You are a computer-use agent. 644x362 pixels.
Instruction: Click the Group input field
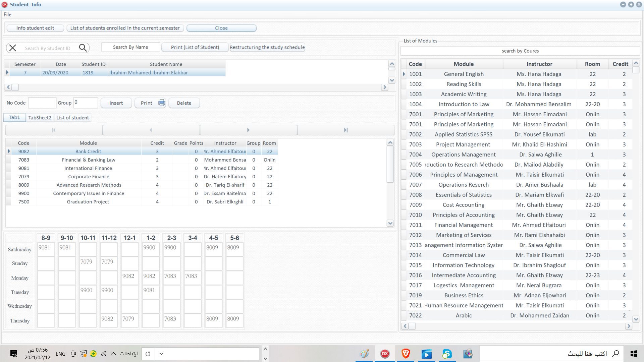[x=86, y=103]
